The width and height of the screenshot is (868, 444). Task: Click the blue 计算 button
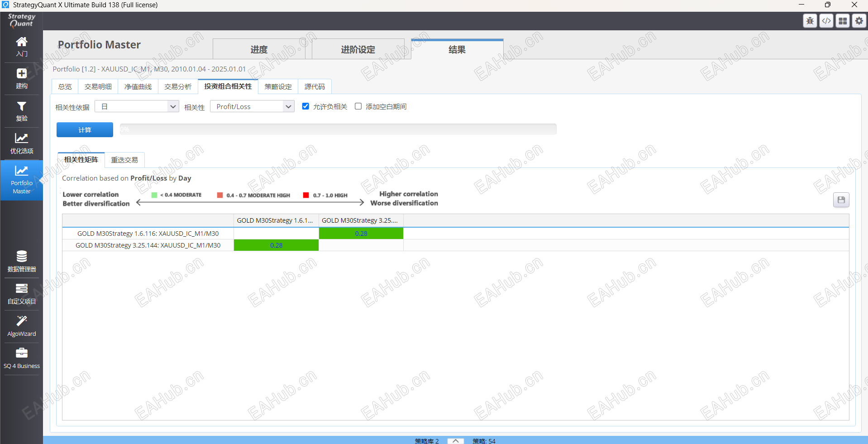pyautogui.click(x=85, y=130)
